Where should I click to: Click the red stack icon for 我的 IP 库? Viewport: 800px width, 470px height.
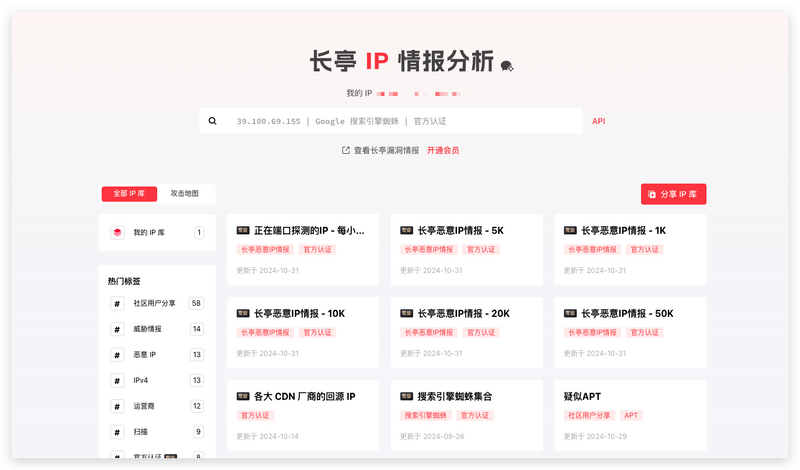(117, 233)
